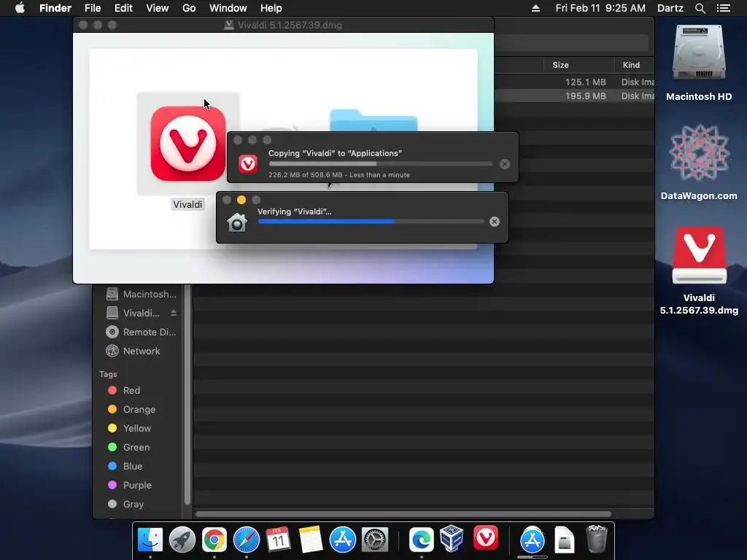Screen dimensions: 747x560
Task: Open the Go menu
Action: pos(189,8)
